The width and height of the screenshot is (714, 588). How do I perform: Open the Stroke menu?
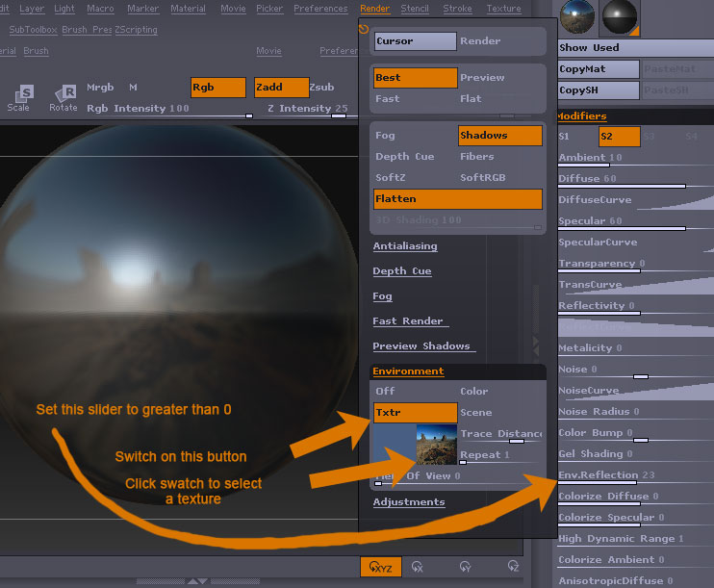pyautogui.click(x=457, y=9)
